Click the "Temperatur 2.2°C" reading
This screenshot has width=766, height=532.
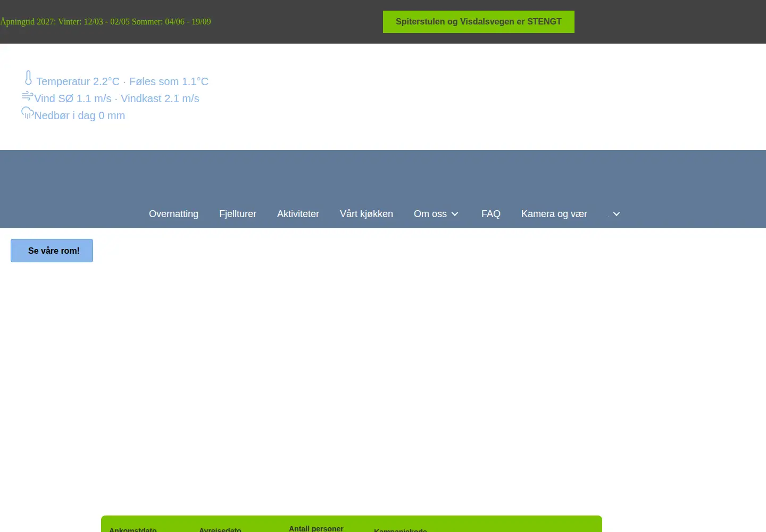point(78,81)
